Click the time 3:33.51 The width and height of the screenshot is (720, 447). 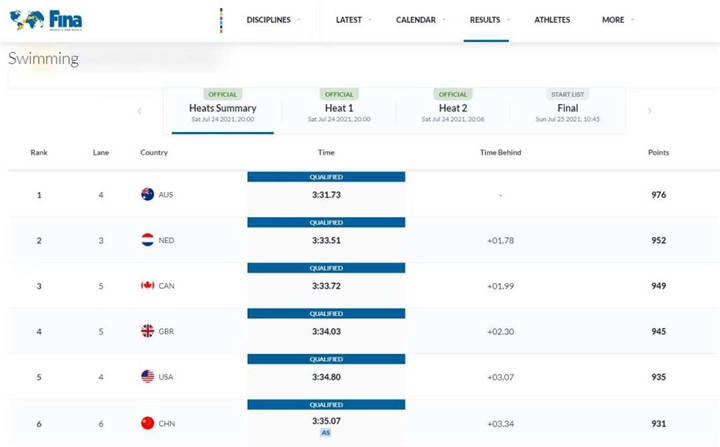click(326, 240)
